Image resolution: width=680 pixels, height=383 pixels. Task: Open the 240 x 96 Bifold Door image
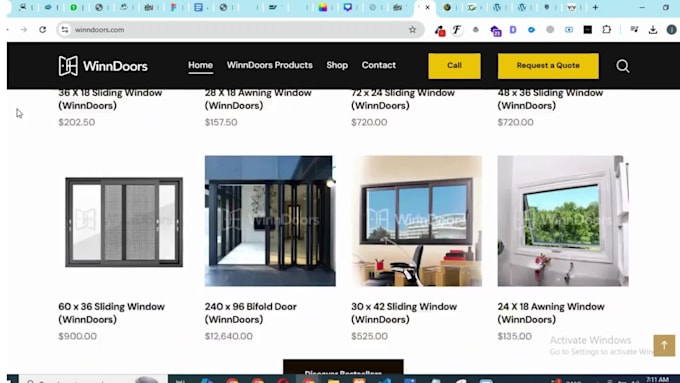click(270, 221)
